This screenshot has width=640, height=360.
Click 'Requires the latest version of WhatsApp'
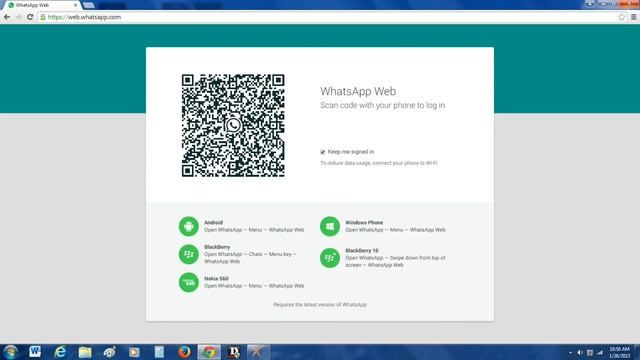[x=320, y=304]
